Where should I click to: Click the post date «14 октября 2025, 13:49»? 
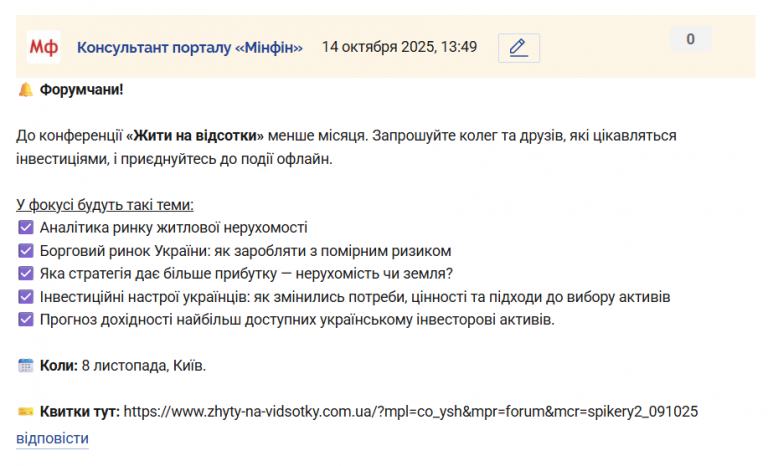(399, 47)
